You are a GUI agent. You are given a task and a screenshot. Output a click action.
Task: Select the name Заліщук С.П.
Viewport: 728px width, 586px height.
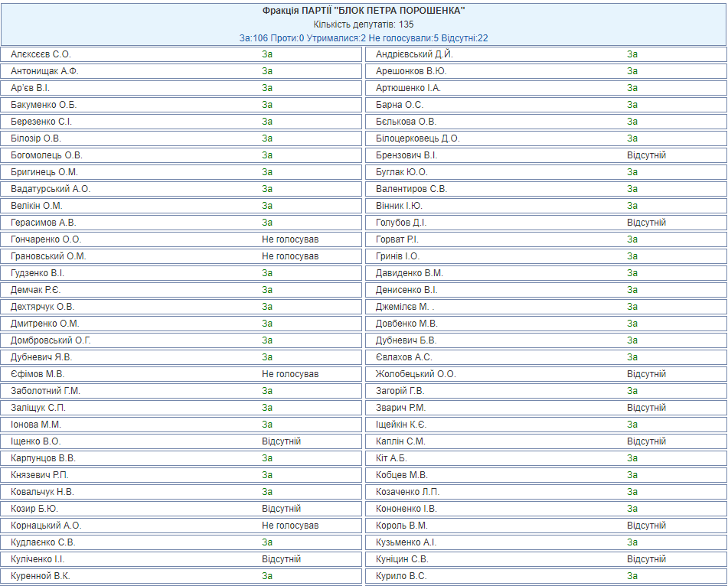(38, 408)
